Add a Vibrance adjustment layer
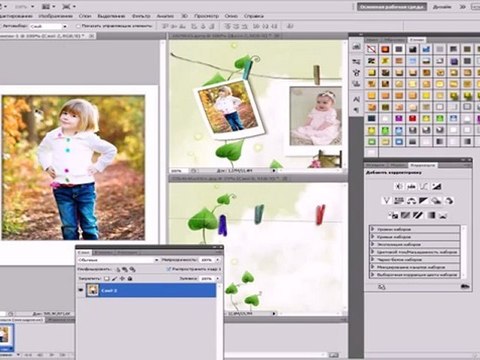The height and width of the screenshot is (360, 480). point(386,201)
